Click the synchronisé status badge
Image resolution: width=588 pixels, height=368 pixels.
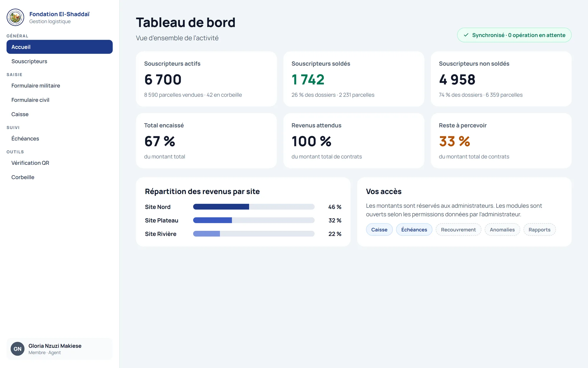pos(514,35)
